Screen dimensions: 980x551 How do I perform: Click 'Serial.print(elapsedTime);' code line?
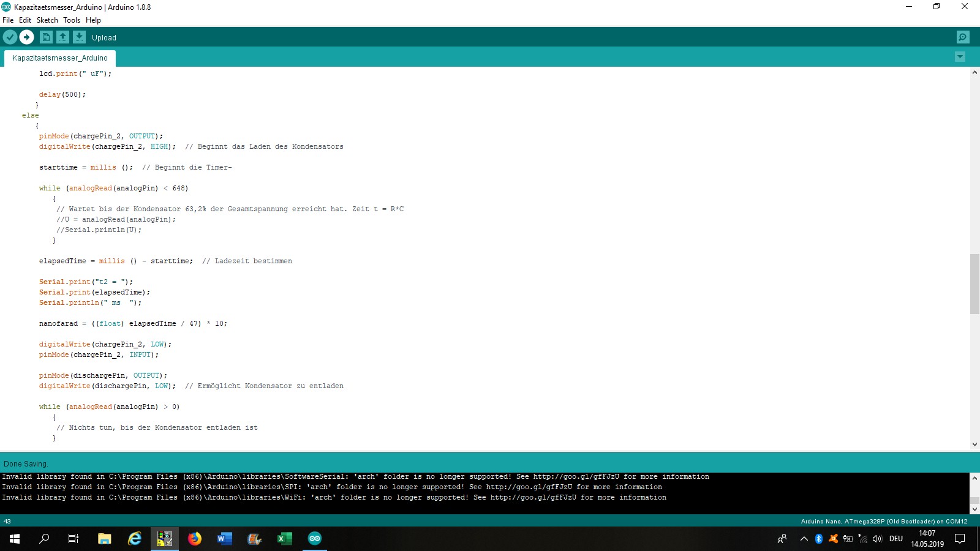94,292
